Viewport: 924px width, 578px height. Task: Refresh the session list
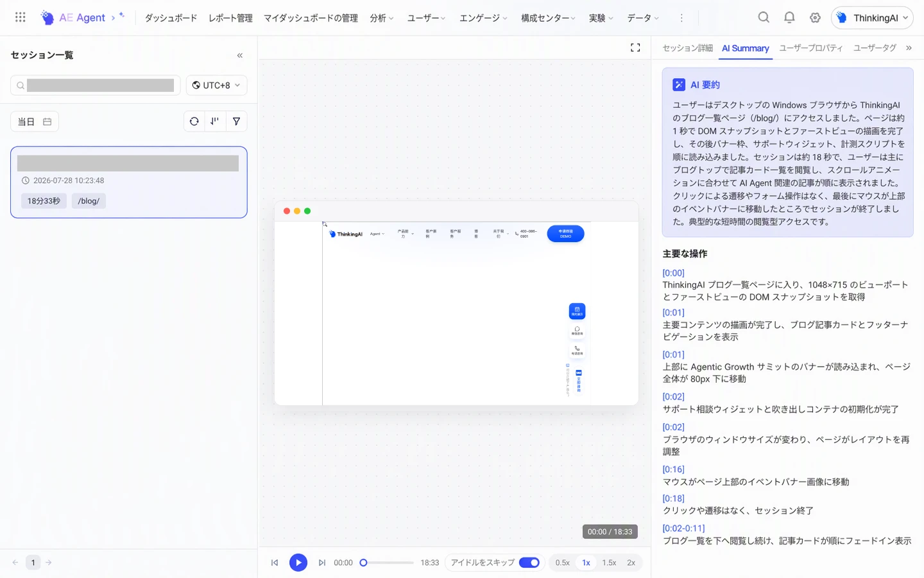194,121
